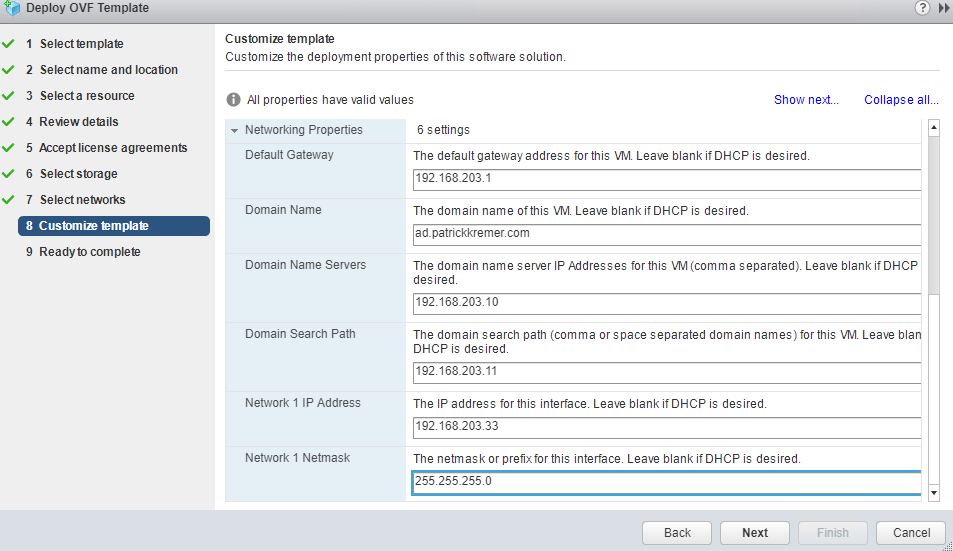The height and width of the screenshot is (551, 953).
Task: Focus the Domain Name text field
Action: pos(666,234)
